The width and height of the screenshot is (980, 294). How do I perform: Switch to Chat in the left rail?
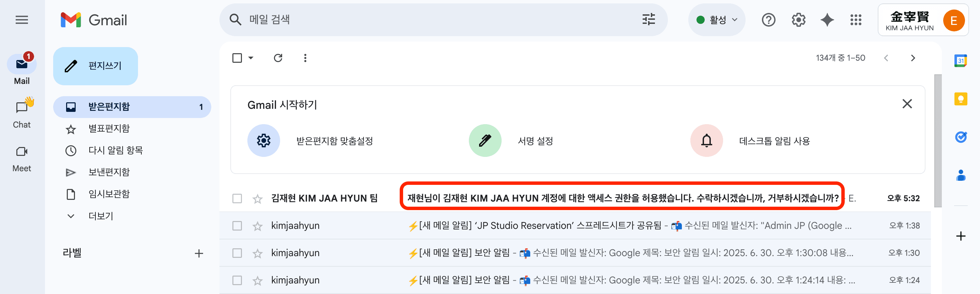22,112
